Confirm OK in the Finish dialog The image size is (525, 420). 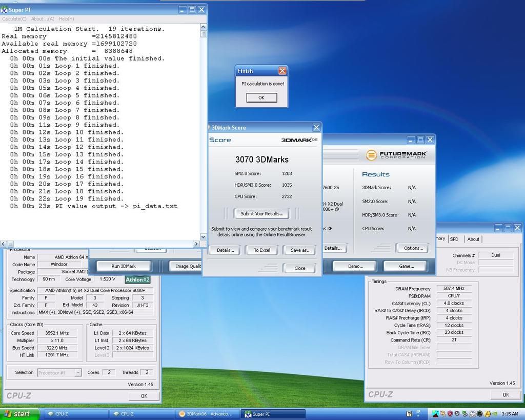pyautogui.click(x=261, y=98)
